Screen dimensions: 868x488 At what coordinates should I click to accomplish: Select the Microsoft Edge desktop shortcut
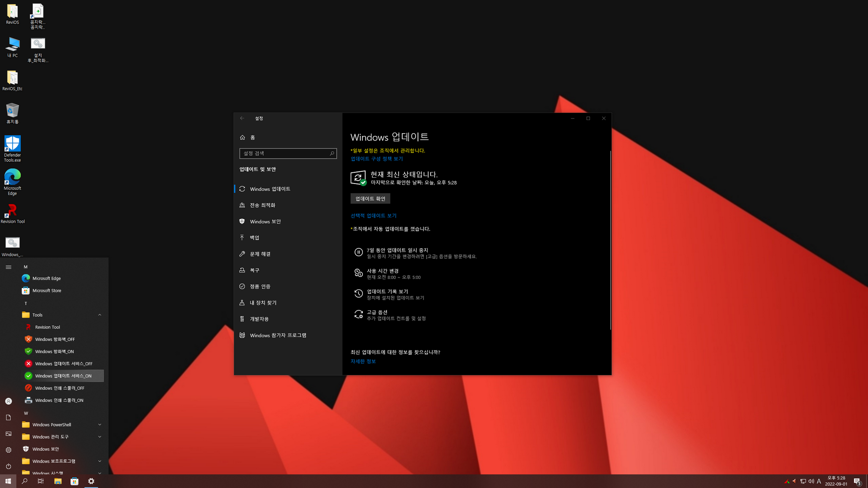point(13,182)
